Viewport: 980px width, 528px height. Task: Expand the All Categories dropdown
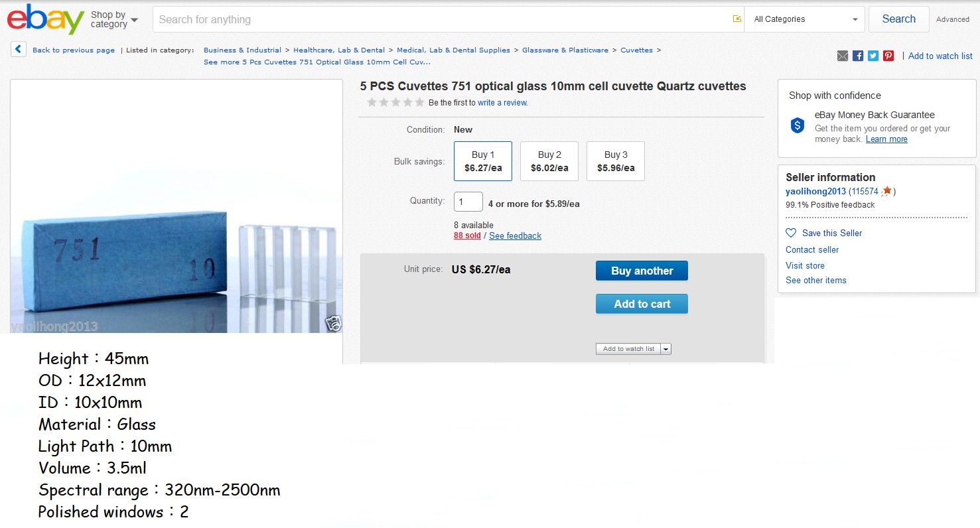805,19
